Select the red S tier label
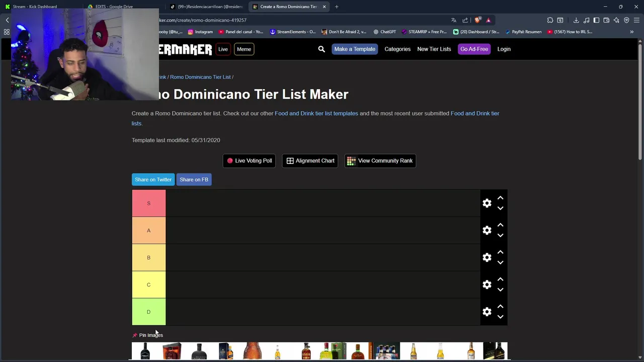The height and width of the screenshot is (362, 644). [x=148, y=203]
